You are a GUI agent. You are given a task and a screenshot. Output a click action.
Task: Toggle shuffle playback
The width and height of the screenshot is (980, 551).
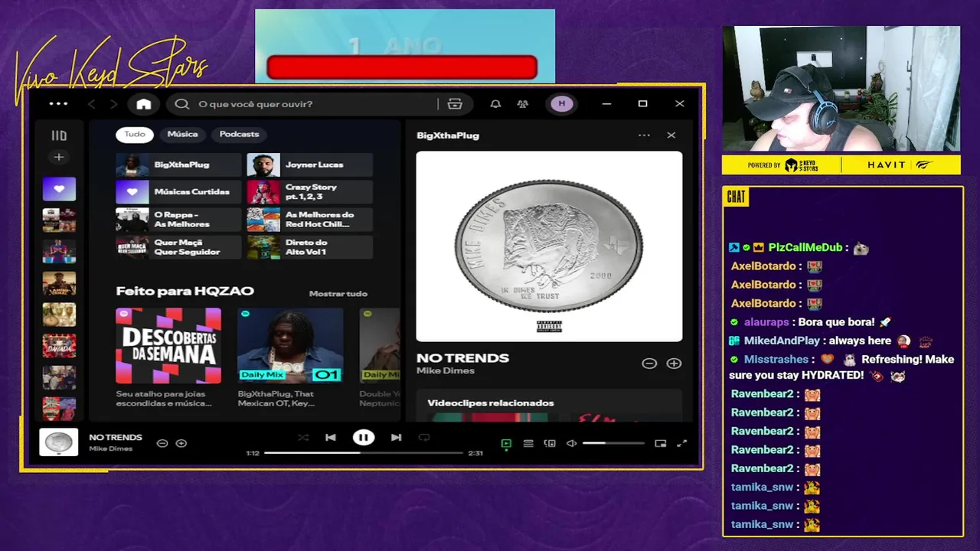(303, 438)
